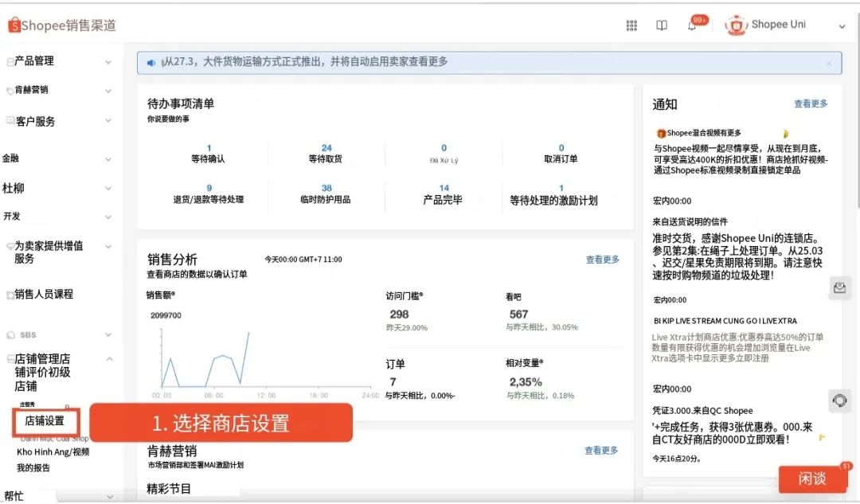The width and height of the screenshot is (860, 504).
Task: Open the apps grid icon
Action: tap(631, 25)
